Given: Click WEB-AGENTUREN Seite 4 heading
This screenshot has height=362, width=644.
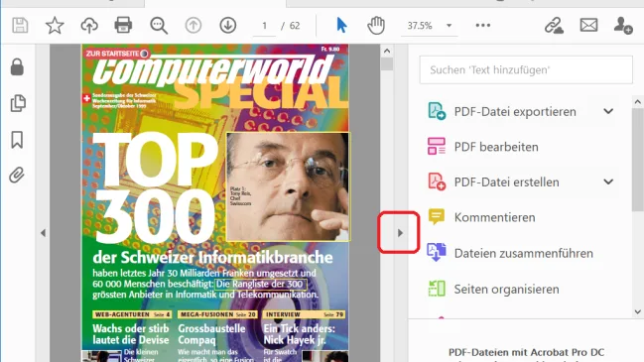Looking at the screenshot, I should coord(131,314).
